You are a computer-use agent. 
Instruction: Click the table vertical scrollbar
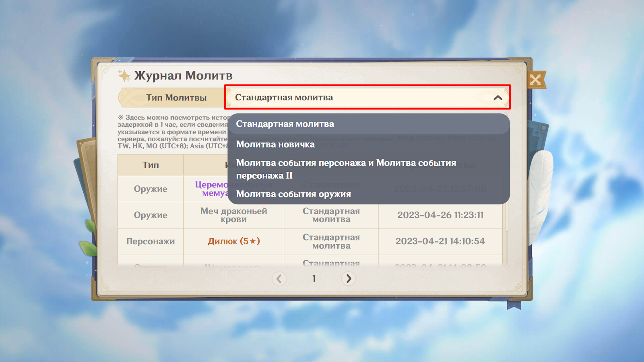pos(506,217)
